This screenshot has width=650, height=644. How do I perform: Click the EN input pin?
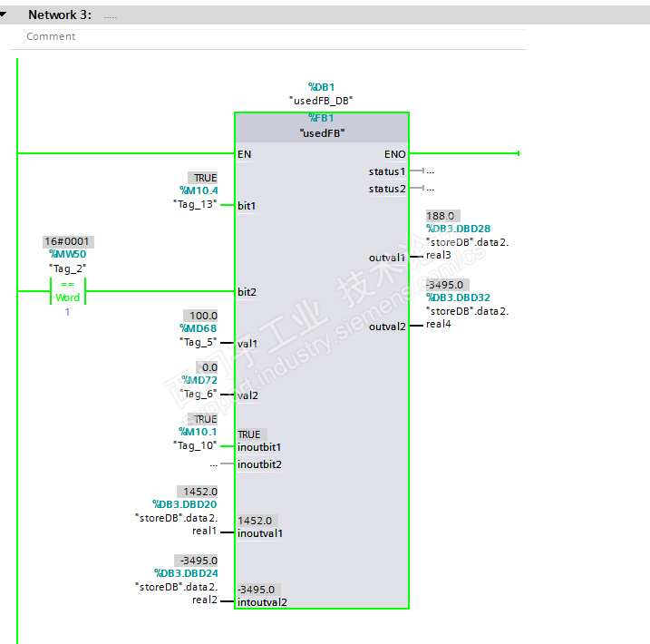tap(244, 154)
